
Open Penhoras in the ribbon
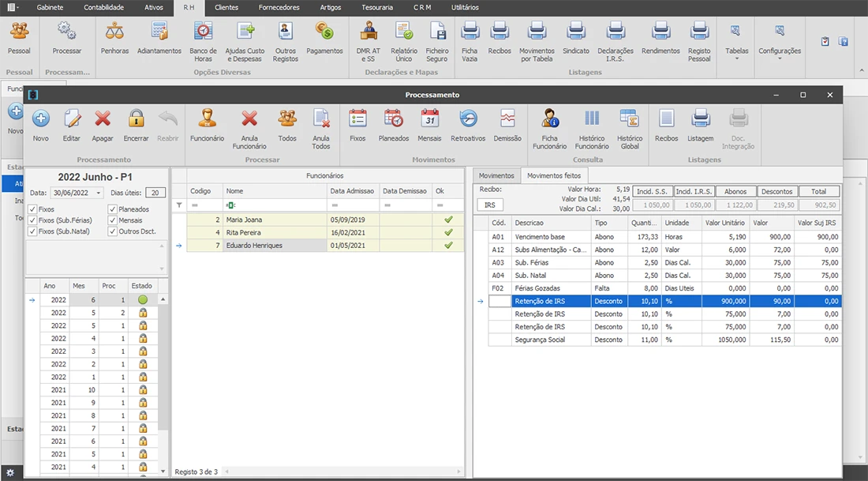coord(115,32)
